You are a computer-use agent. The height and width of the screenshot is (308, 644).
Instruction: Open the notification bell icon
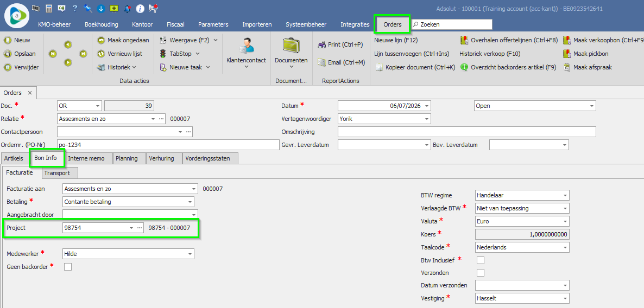tap(127, 8)
